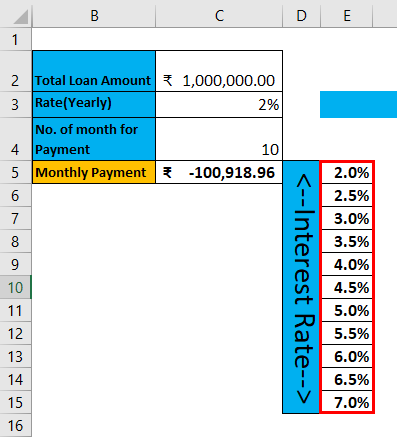397x437 pixels.
Task: Click the 3.5% interest rate cell
Action: coord(347,241)
